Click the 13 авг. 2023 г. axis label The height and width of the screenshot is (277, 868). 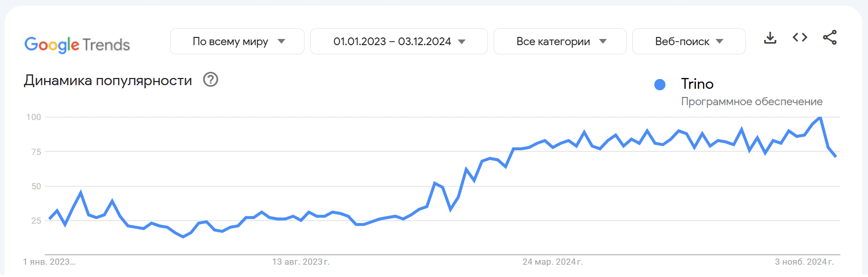(300, 262)
